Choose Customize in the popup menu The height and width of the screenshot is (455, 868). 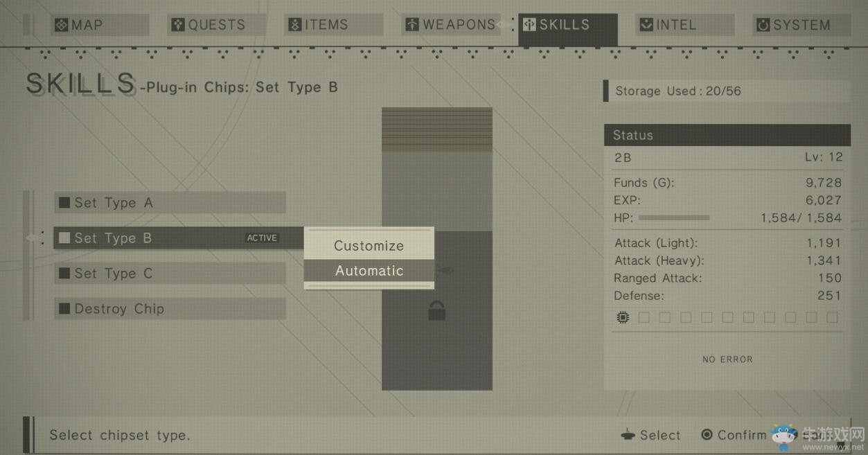click(369, 245)
